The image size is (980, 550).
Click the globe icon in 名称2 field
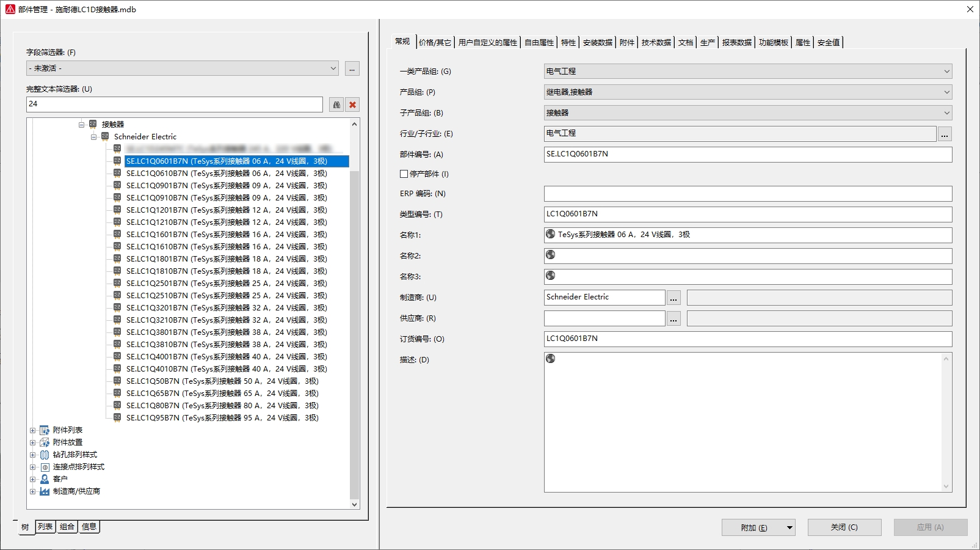click(550, 255)
